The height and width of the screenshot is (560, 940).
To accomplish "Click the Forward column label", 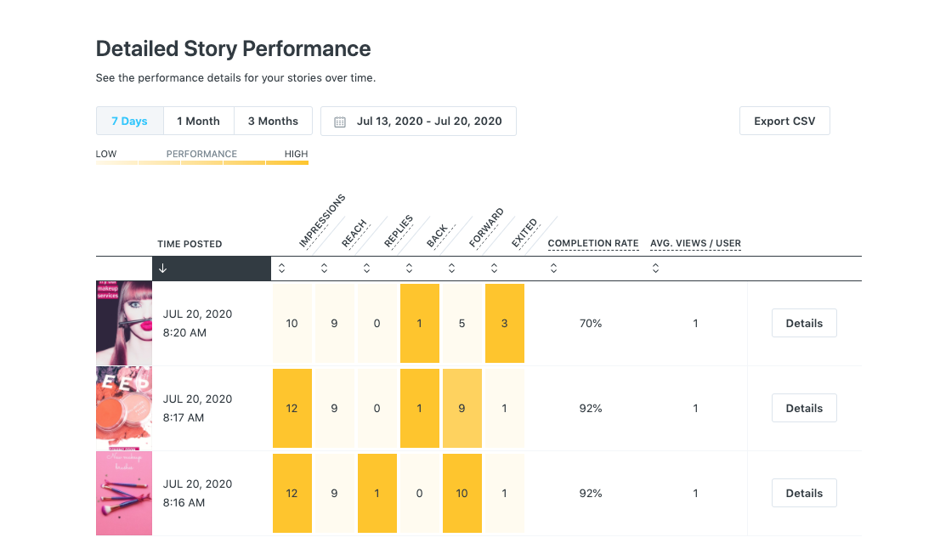I will (x=486, y=228).
